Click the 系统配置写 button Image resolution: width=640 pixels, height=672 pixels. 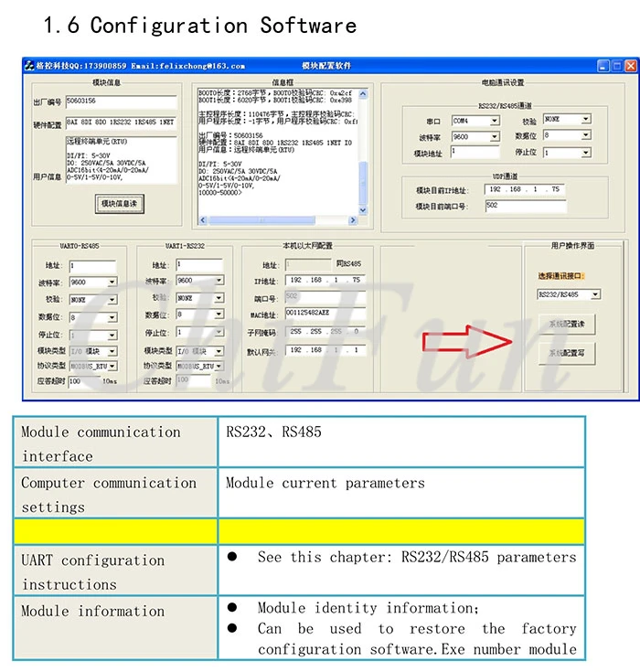[567, 354]
